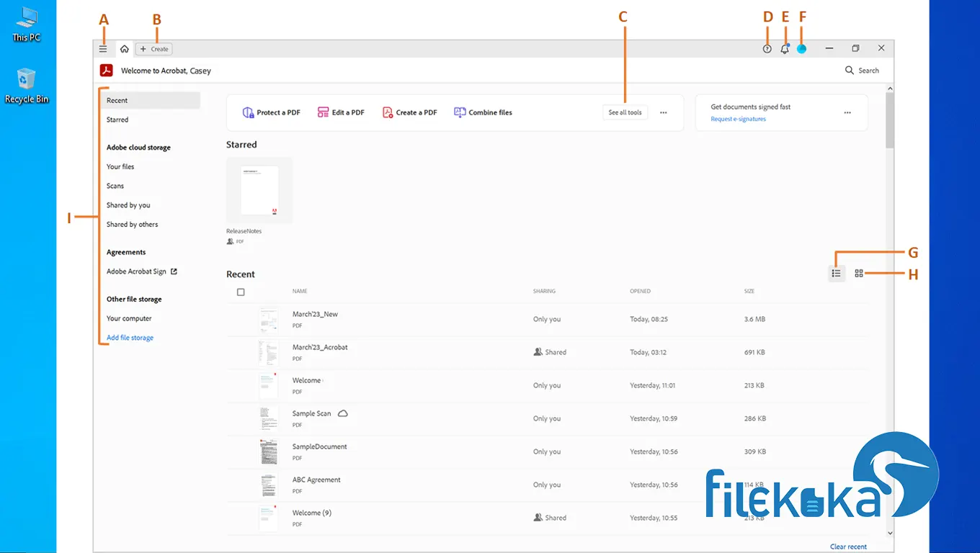Tick the select-all checkbox in Recent header

coord(241,292)
